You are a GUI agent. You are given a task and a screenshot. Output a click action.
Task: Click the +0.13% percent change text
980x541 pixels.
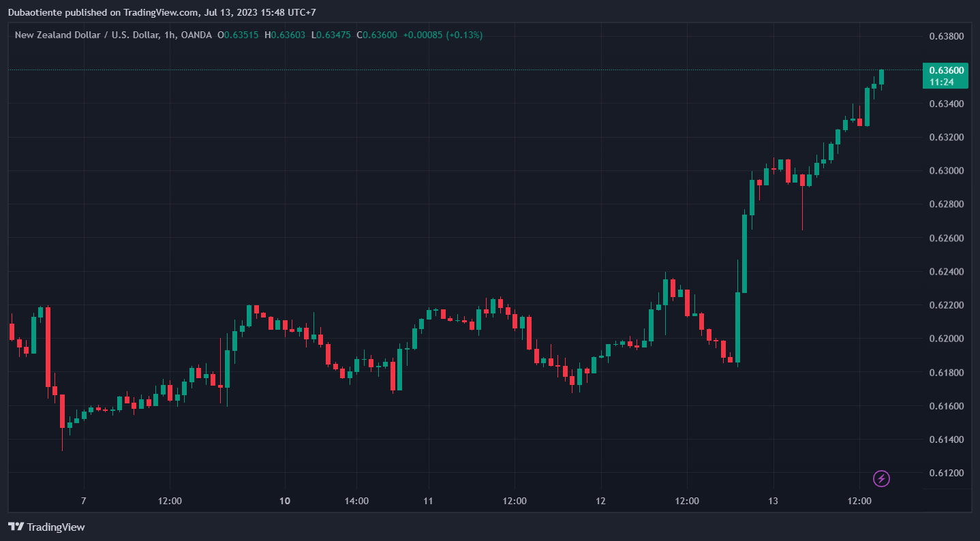(x=464, y=35)
